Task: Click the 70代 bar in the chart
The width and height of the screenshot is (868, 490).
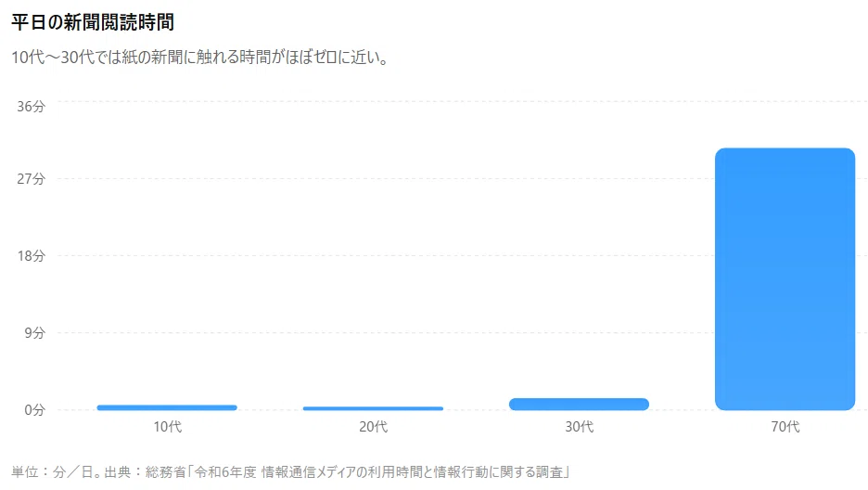Action: tap(785, 279)
